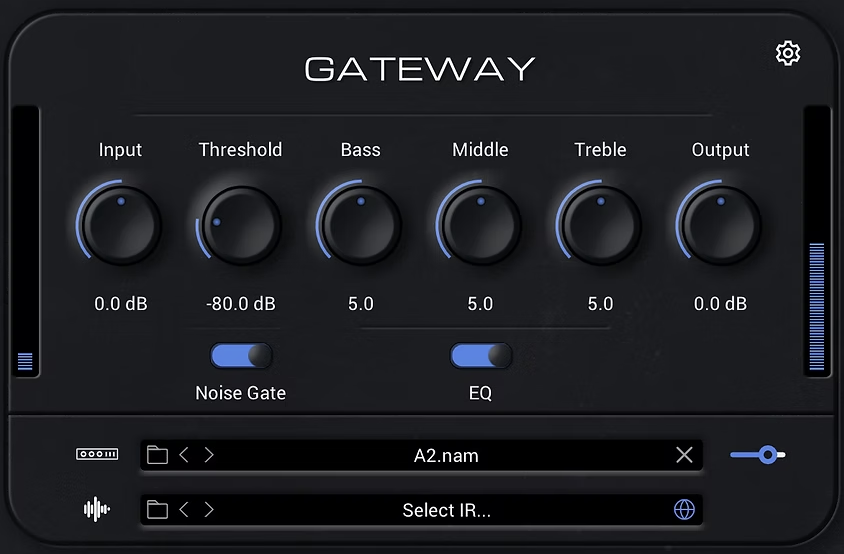This screenshot has width=844, height=554.
Task: Click the GATEWAY title logo
Action: 420,69
